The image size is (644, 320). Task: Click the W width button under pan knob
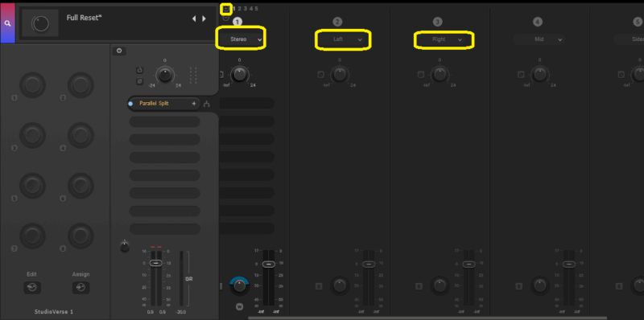pyautogui.click(x=239, y=306)
